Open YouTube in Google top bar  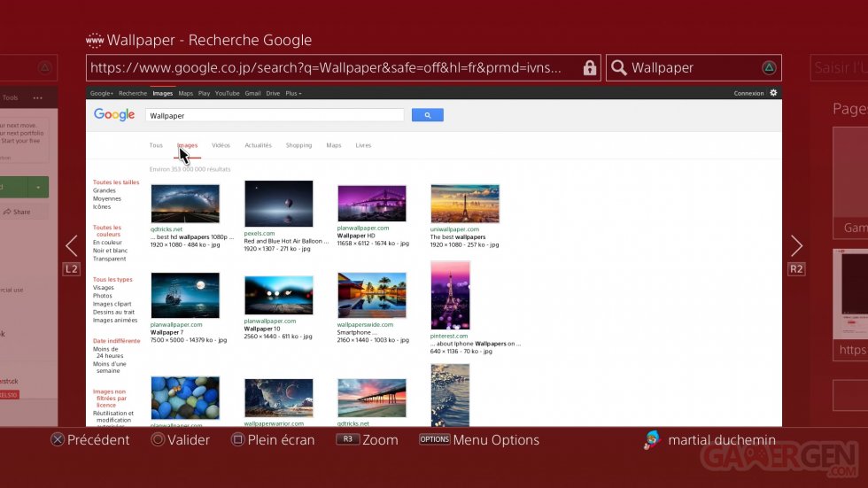click(227, 94)
